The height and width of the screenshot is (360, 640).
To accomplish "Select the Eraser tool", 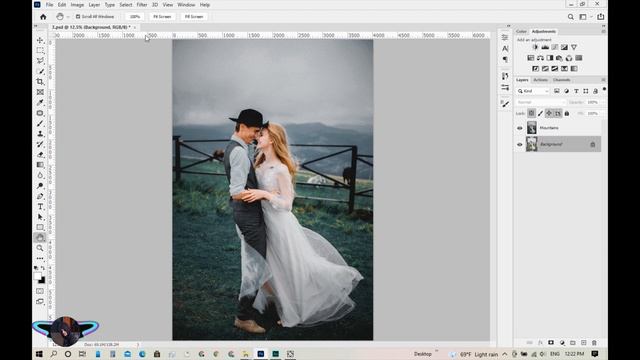I will coord(40,155).
